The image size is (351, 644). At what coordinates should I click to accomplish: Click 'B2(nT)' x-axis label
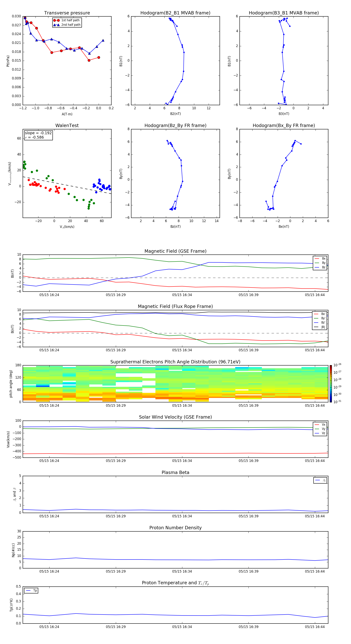tap(175, 114)
